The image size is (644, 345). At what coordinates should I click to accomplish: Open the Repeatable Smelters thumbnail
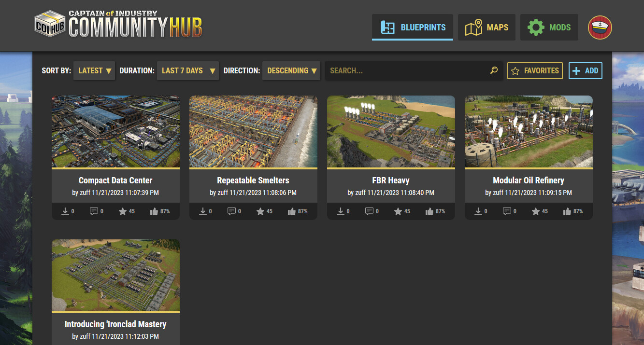[x=253, y=131]
